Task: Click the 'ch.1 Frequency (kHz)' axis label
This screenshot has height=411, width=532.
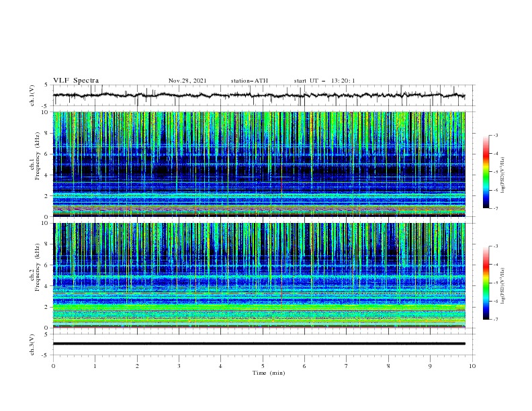Action: click(x=35, y=154)
